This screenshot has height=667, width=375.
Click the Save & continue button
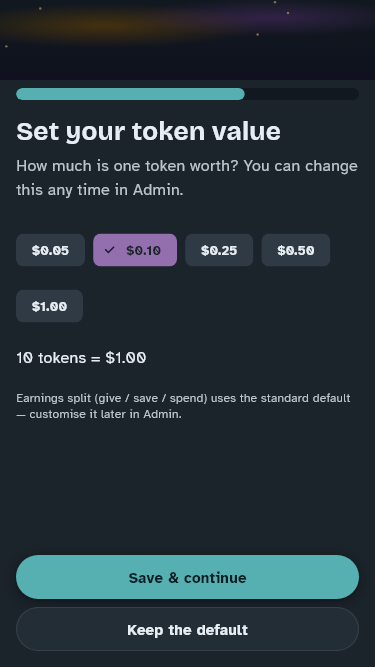pyautogui.click(x=188, y=577)
